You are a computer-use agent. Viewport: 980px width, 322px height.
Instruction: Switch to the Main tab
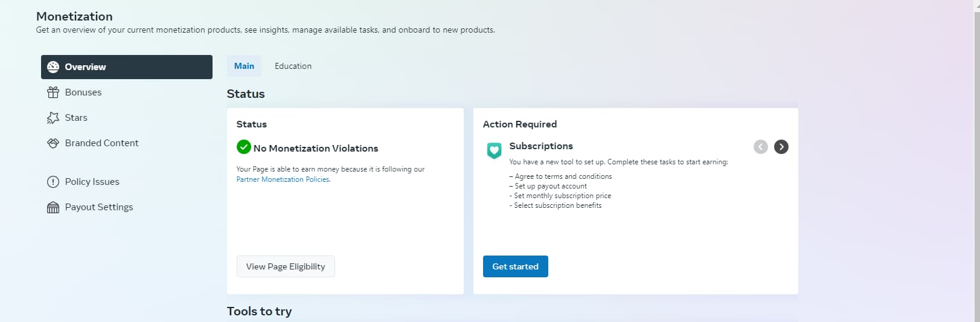click(244, 66)
